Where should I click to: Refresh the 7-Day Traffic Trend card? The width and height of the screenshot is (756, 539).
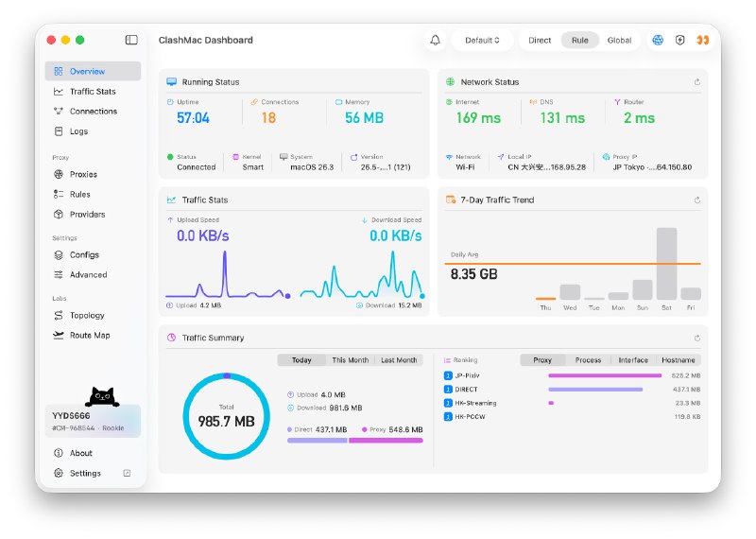[697, 200]
